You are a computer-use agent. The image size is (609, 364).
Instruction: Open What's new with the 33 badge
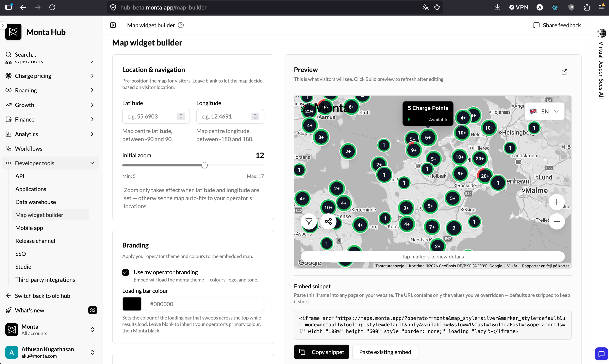pyautogui.click(x=50, y=310)
